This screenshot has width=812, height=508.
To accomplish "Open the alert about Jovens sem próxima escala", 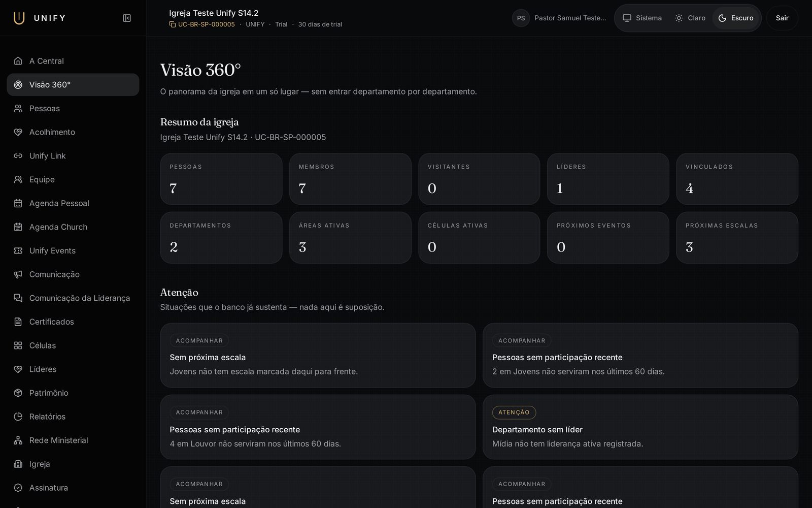I will coord(318,356).
